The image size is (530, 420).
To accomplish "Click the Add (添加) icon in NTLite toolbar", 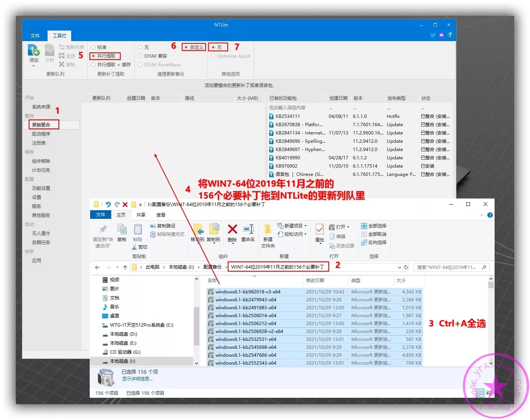I will point(34,50).
